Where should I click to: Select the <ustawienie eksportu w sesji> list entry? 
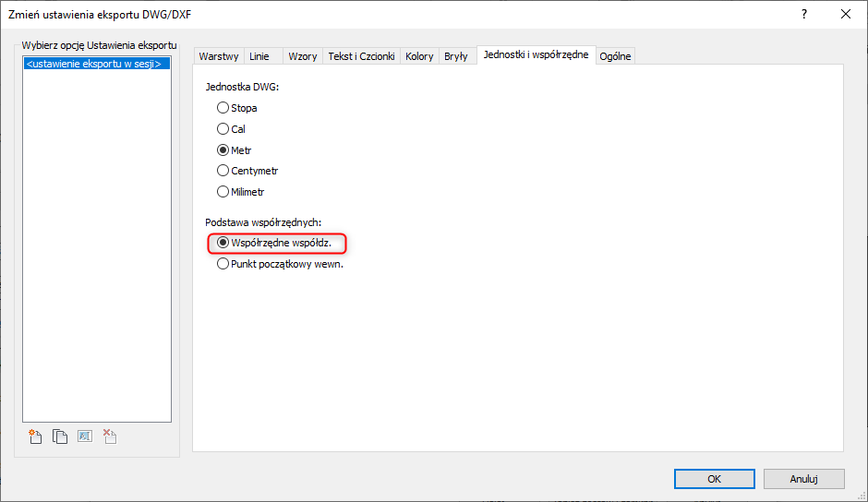click(x=94, y=65)
